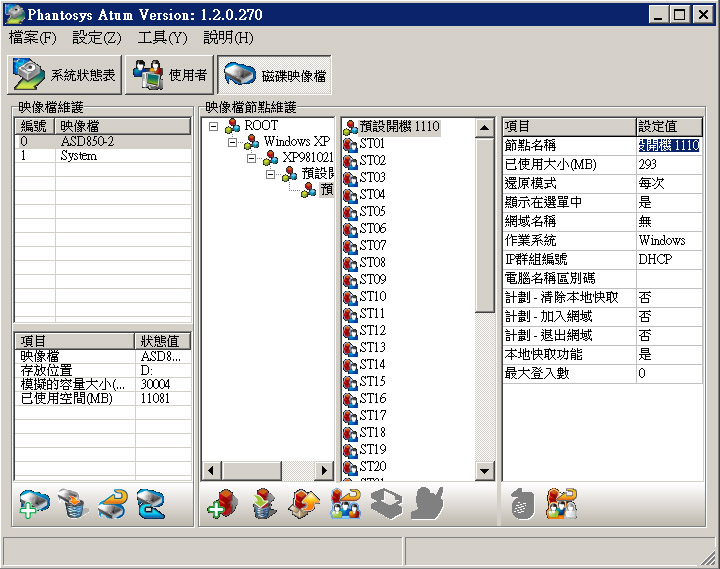Click the delete disk image trash icon

pos(73,504)
